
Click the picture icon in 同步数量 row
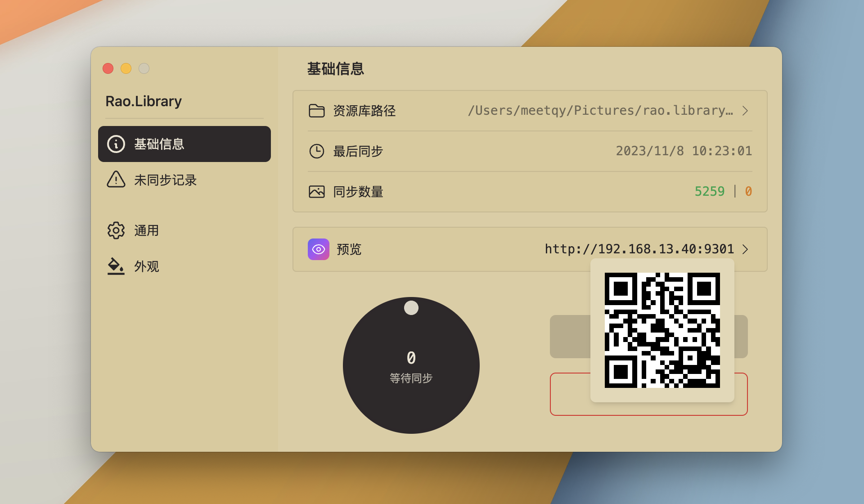(317, 192)
